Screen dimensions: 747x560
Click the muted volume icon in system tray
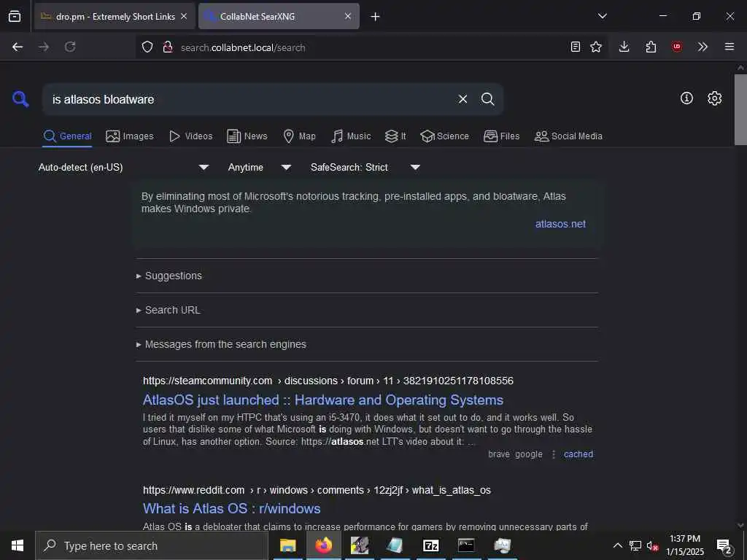tap(652, 546)
